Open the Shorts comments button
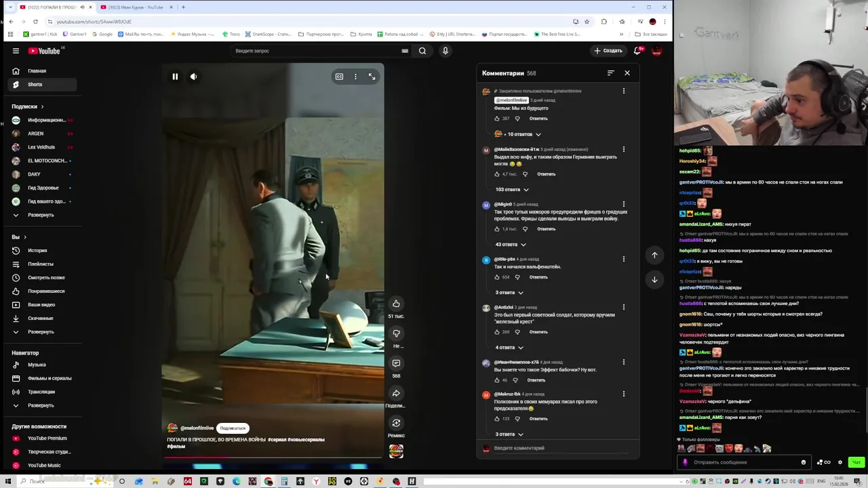 [396, 363]
